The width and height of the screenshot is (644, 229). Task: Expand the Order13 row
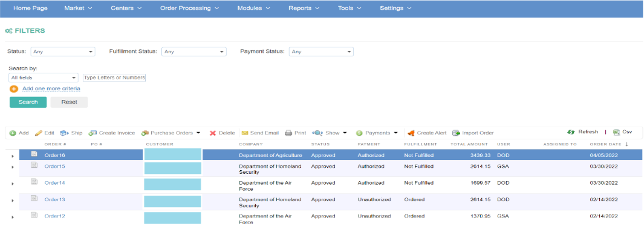(x=12, y=201)
